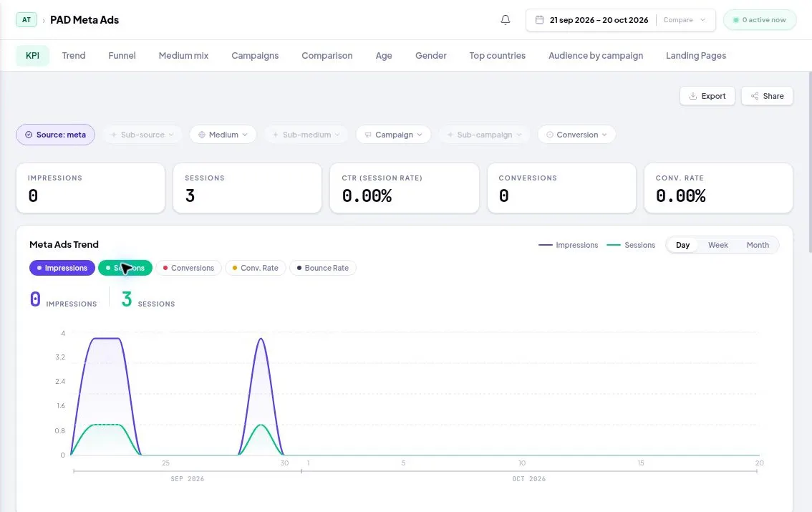Expand the Medium filter dropdown
812x512 pixels.
[x=223, y=135]
